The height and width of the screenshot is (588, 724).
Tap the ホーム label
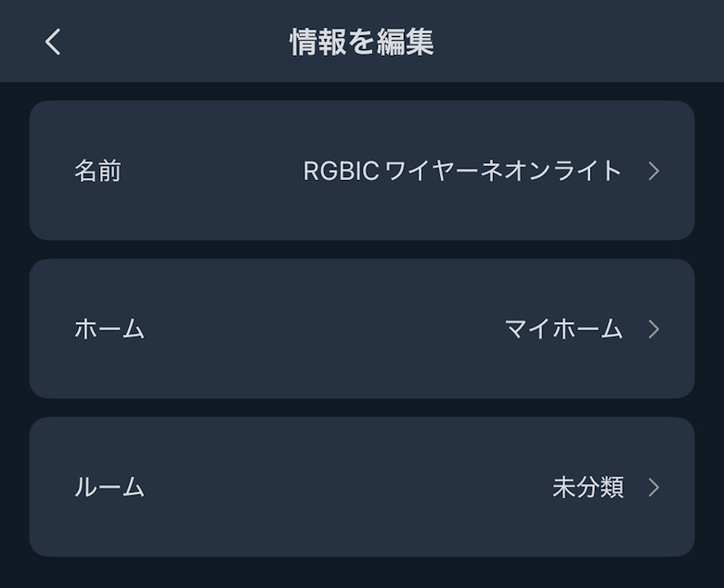coord(110,329)
